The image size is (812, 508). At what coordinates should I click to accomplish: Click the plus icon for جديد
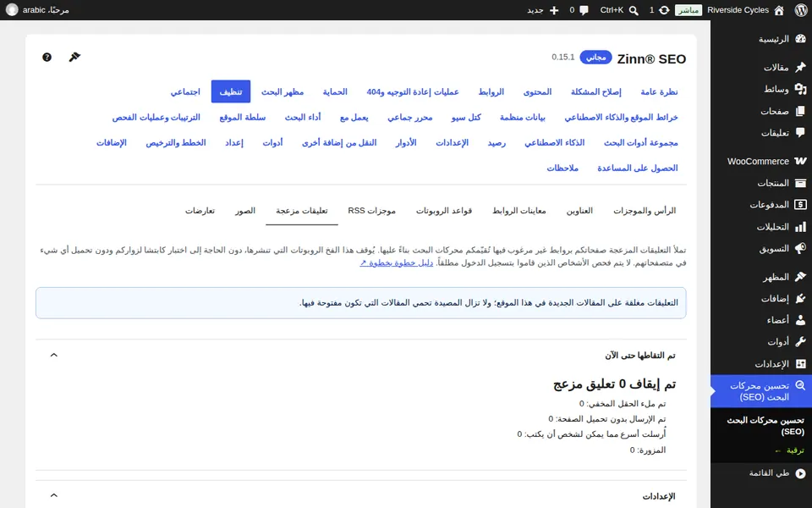(554, 10)
